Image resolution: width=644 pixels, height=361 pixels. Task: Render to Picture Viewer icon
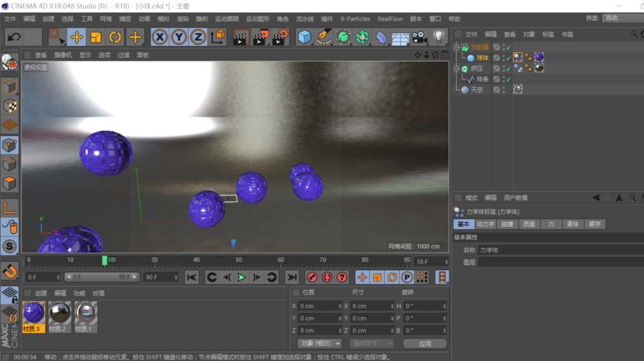coord(260,37)
